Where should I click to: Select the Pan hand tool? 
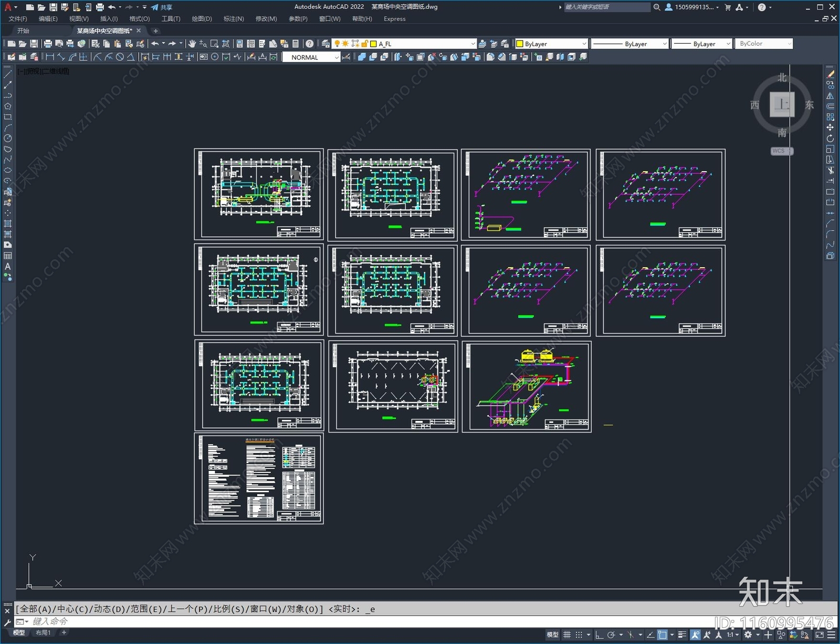point(192,44)
